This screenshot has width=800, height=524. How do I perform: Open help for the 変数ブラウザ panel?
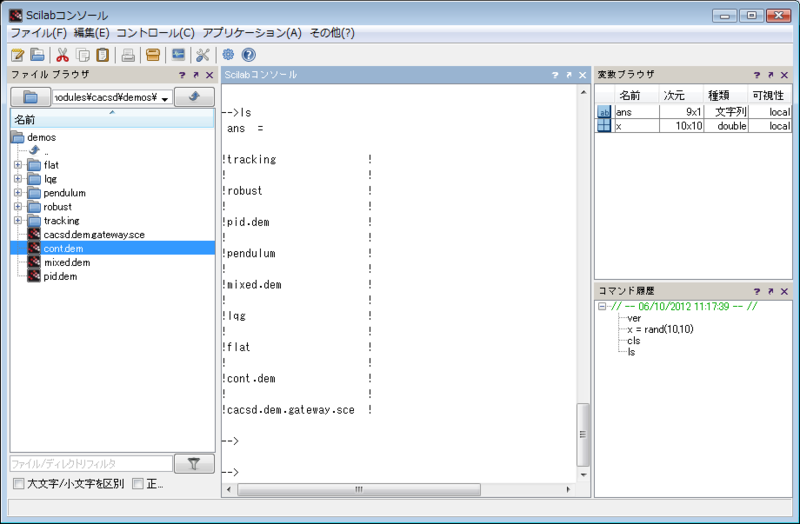pyautogui.click(x=757, y=75)
